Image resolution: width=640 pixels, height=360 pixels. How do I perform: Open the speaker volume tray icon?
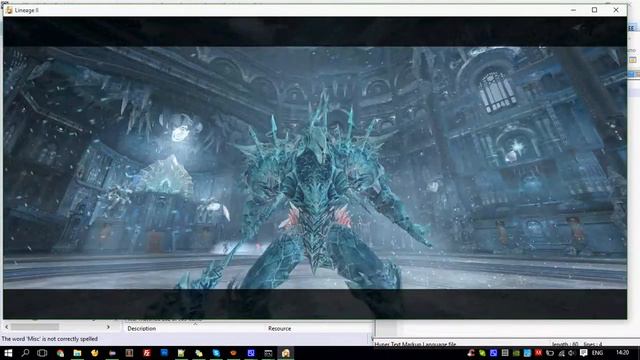click(x=571, y=353)
